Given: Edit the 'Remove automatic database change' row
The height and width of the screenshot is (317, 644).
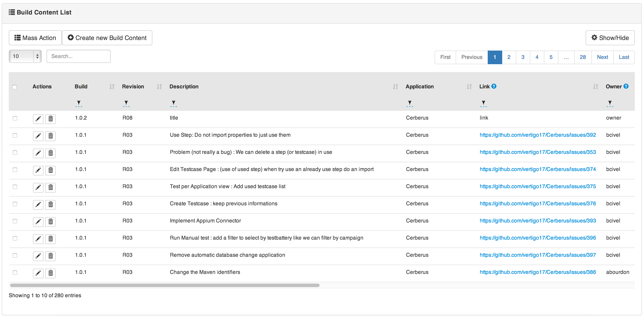Looking at the screenshot, I should pos(38,256).
